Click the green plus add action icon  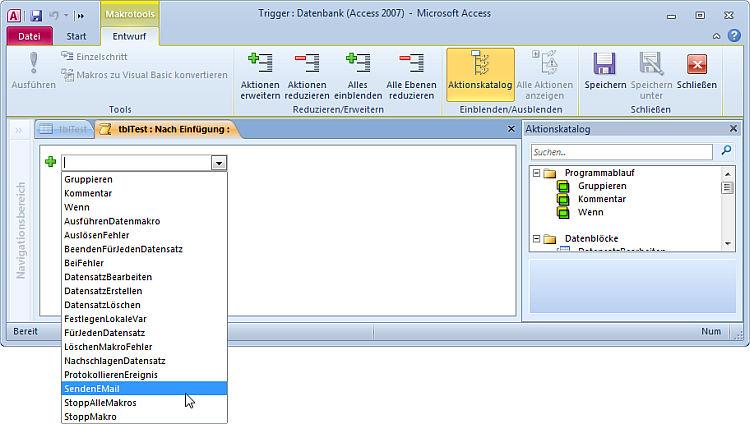tap(51, 162)
